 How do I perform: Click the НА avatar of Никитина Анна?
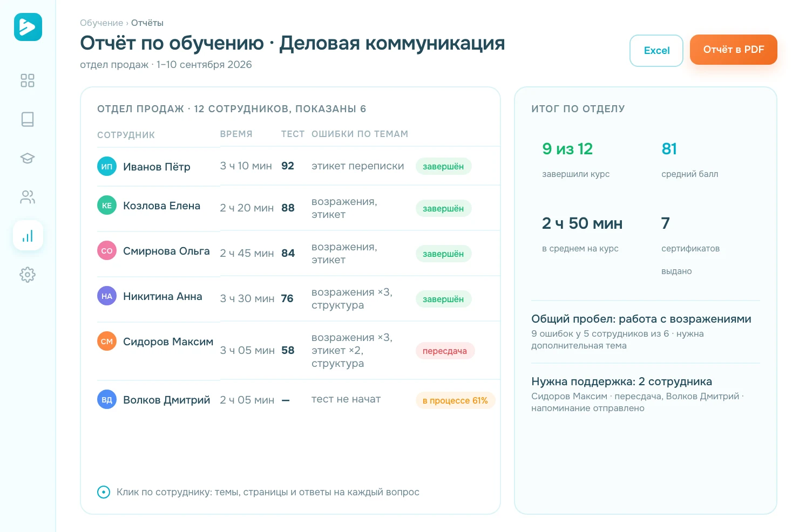point(107,296)
